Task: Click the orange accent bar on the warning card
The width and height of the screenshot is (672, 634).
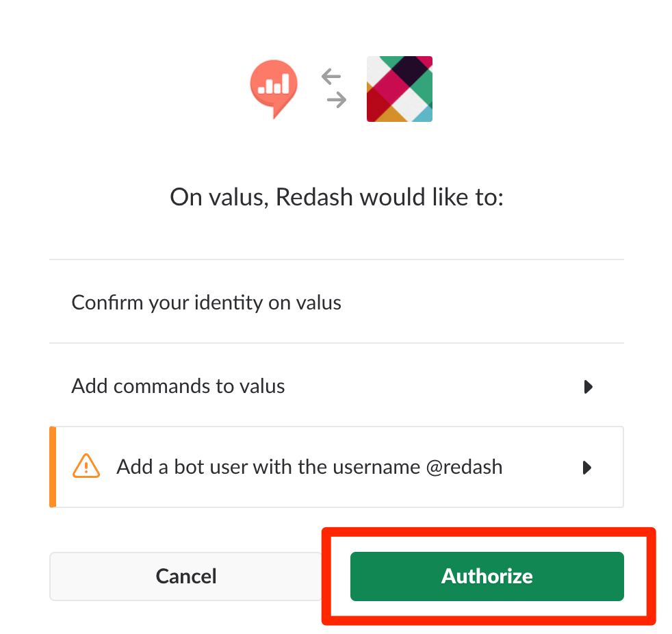Action: coord(53,466)
